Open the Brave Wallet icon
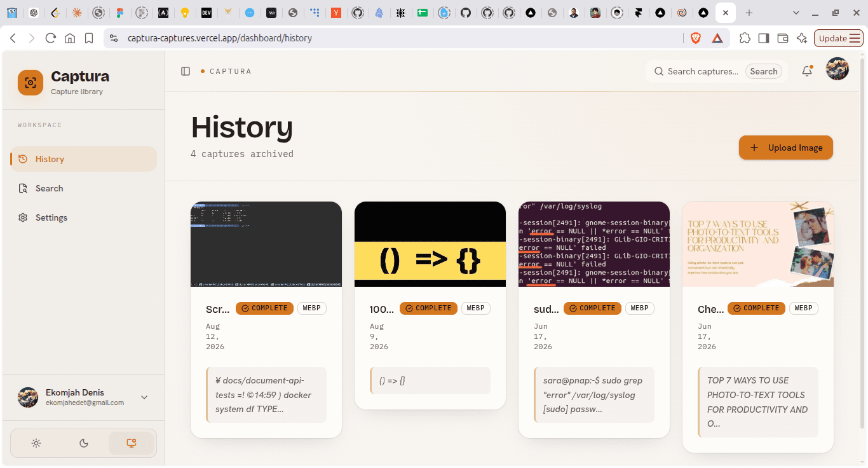 (x=783, y=38)
